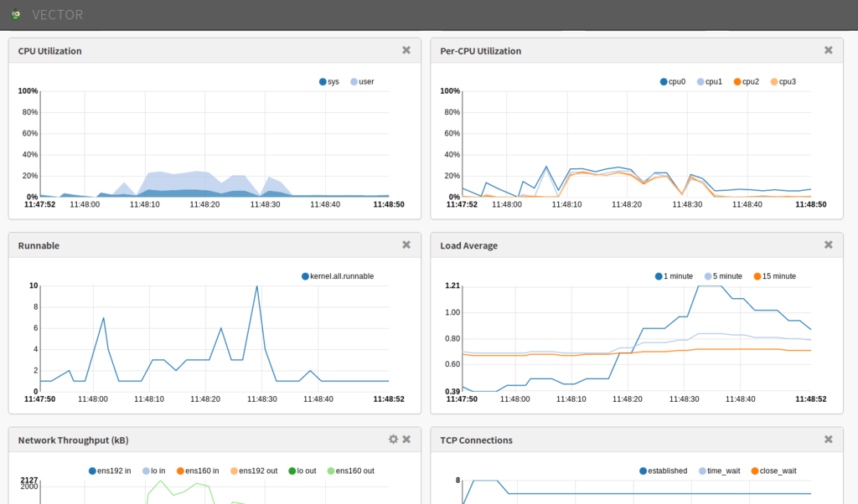Click the VECTOR title in the header

tap(58, 14)
